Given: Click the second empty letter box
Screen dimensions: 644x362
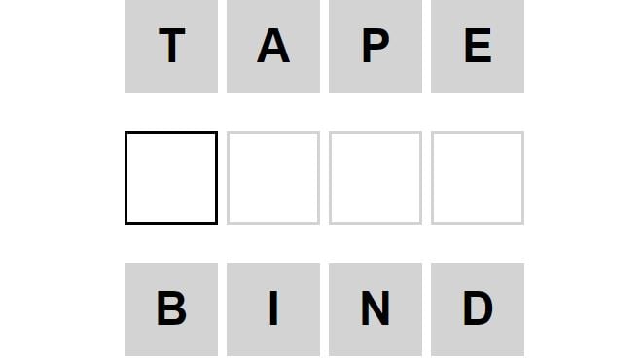Looking at the screenshot, I should click(273, 178).
